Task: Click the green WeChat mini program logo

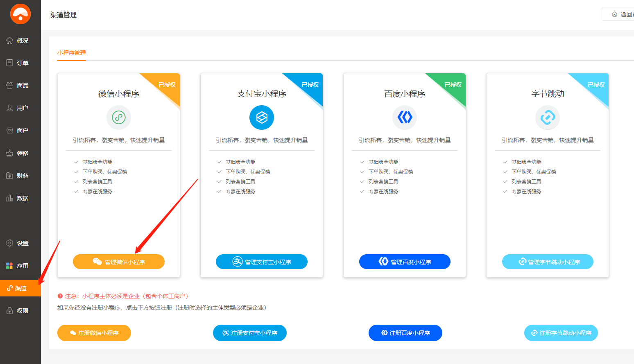Action: point(119,118)
